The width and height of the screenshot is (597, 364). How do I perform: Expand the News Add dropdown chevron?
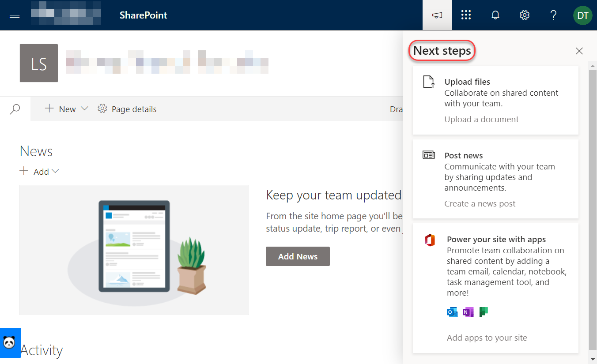pos(55,171)
